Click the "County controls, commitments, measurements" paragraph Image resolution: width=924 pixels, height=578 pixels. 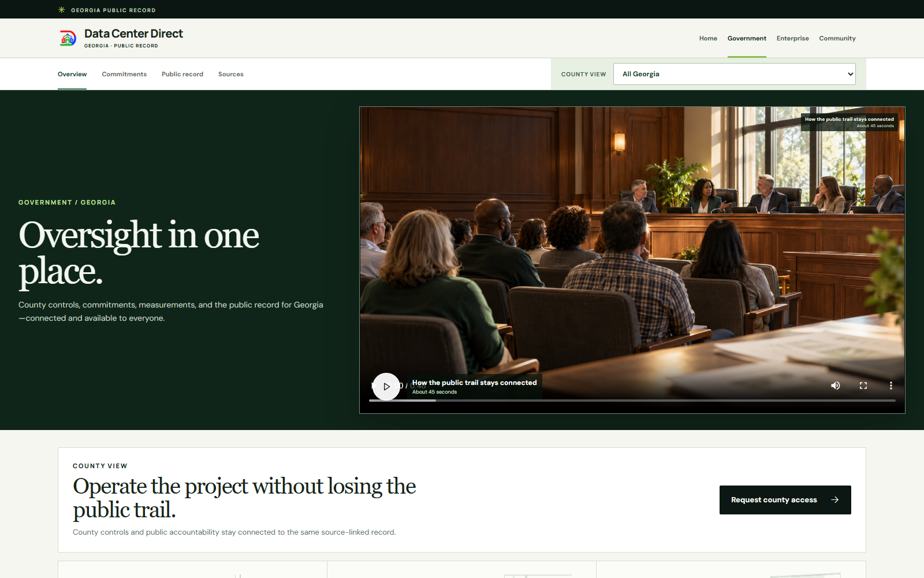(x=171, y=312)
